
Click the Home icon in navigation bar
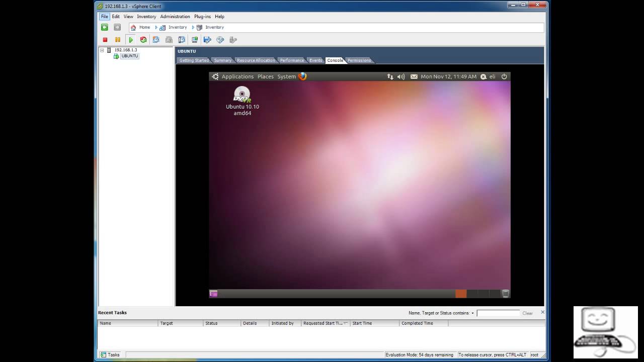pyautogui.click(x=133, y=28)
